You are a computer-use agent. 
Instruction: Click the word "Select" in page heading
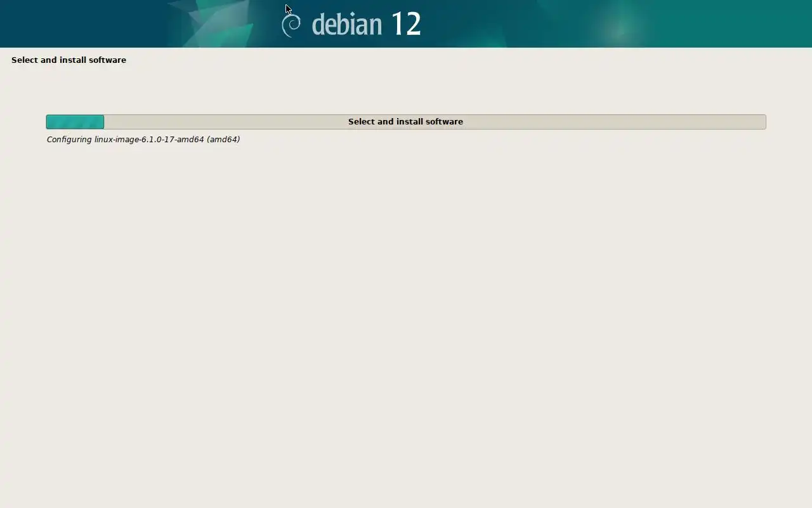25,60
